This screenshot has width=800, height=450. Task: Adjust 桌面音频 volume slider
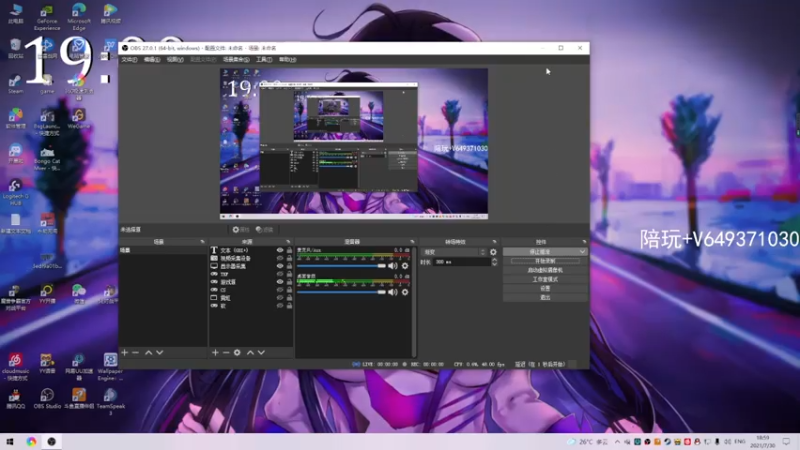[341, 292]
